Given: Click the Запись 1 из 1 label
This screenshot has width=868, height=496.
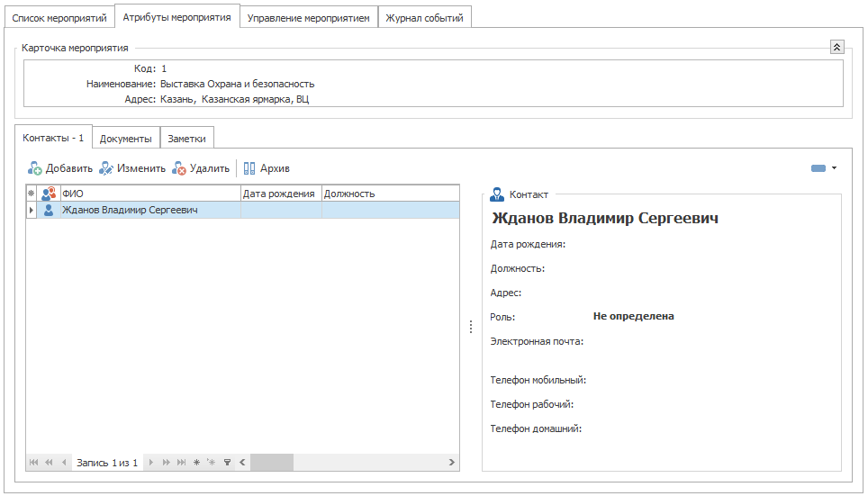Looking at the screenshot, I should (x=107, y=463).
